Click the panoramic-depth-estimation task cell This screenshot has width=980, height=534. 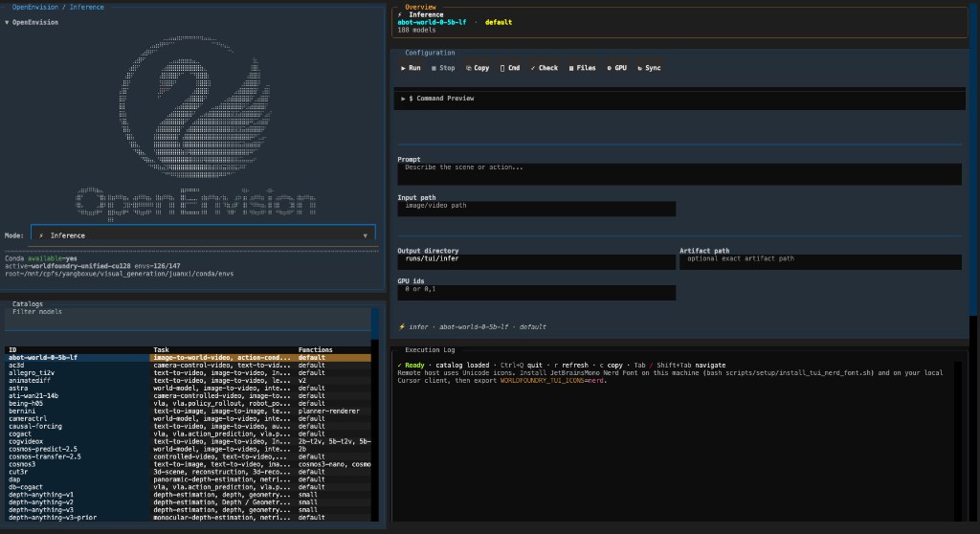[222, 479]
